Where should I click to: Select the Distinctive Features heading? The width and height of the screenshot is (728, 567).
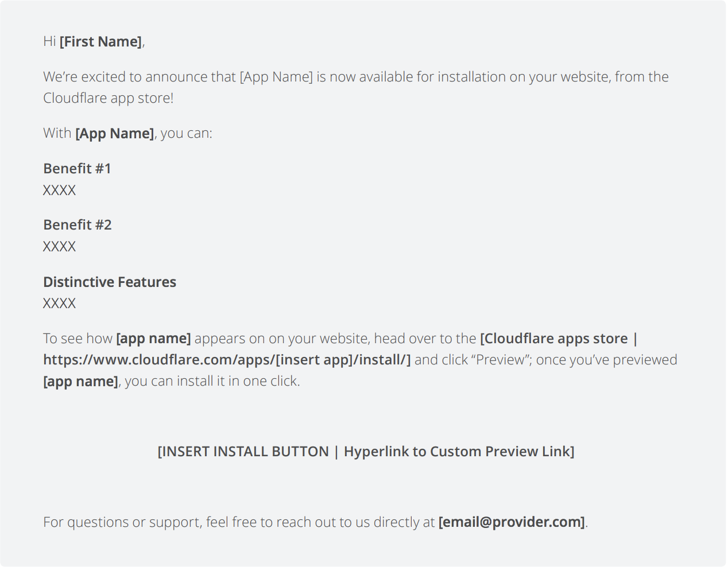(x=110, y=282)
